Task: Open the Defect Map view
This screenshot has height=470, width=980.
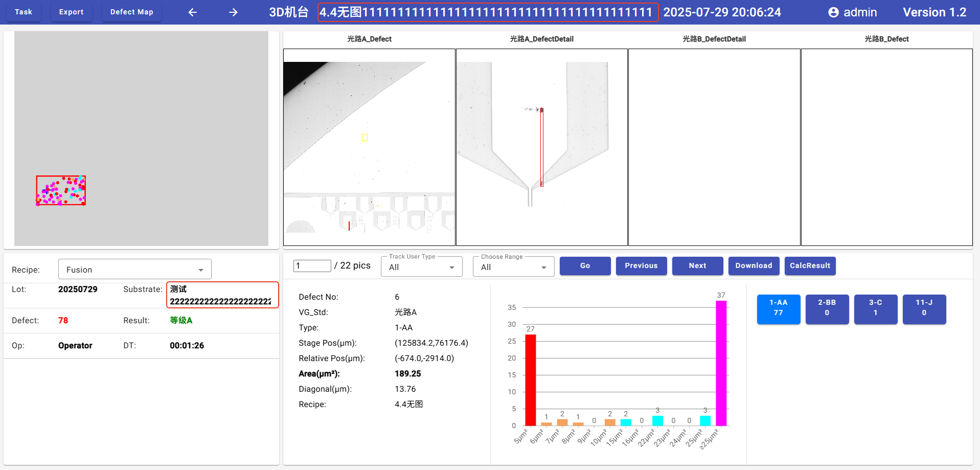Action: tap(131, 12)
